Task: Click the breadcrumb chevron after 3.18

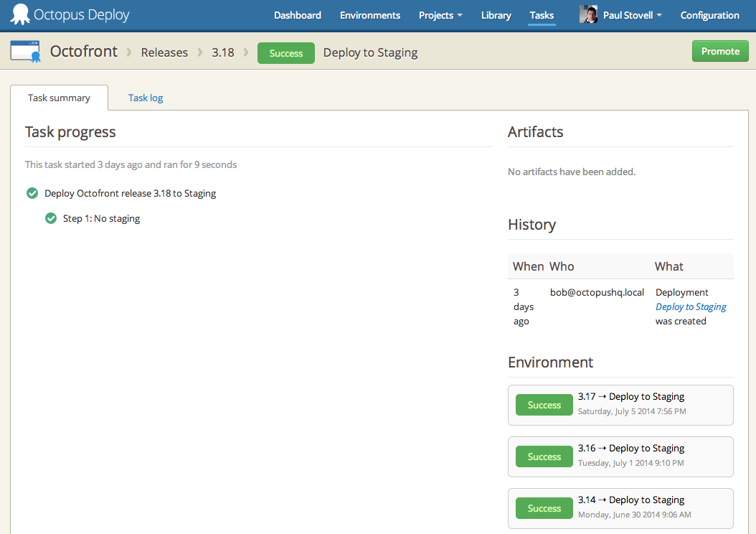Action: [245, 52]
